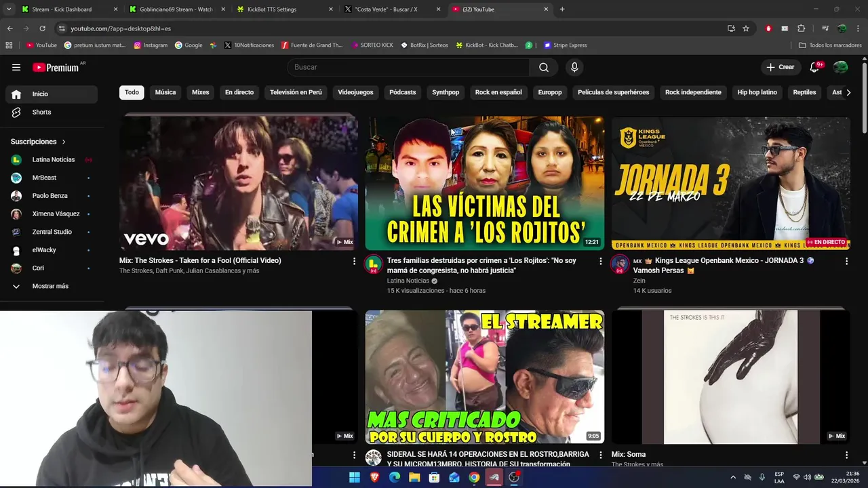
Task: Click Mix: Soma title
Action: pyautogui.click(x=629, y=454)
